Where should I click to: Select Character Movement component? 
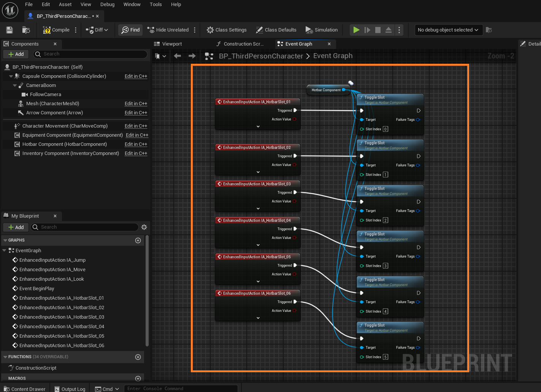pos(65,126)
